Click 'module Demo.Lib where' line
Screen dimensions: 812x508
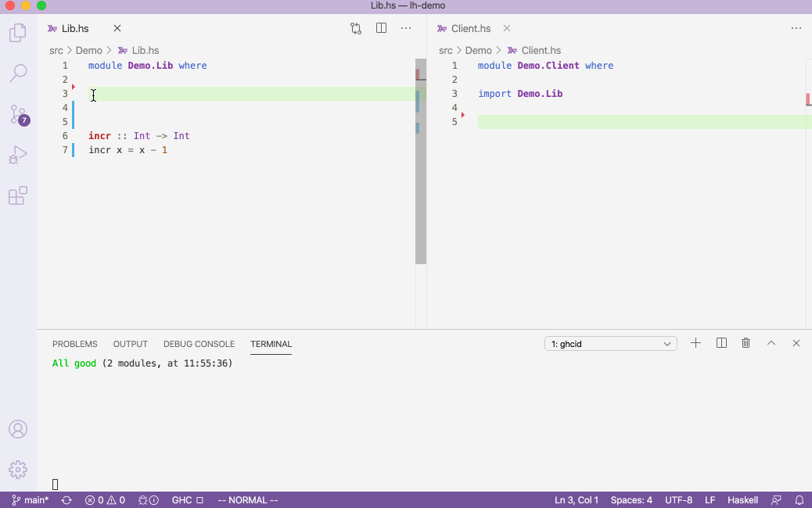point(148,66)
